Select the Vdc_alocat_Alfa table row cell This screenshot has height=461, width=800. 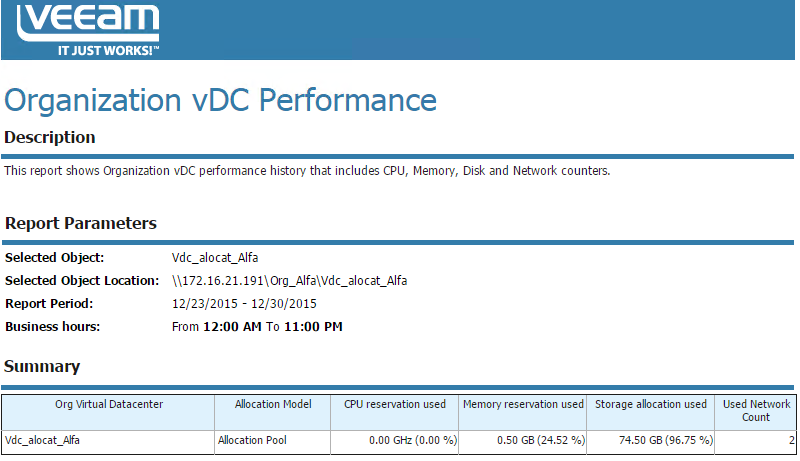(42, 440)
